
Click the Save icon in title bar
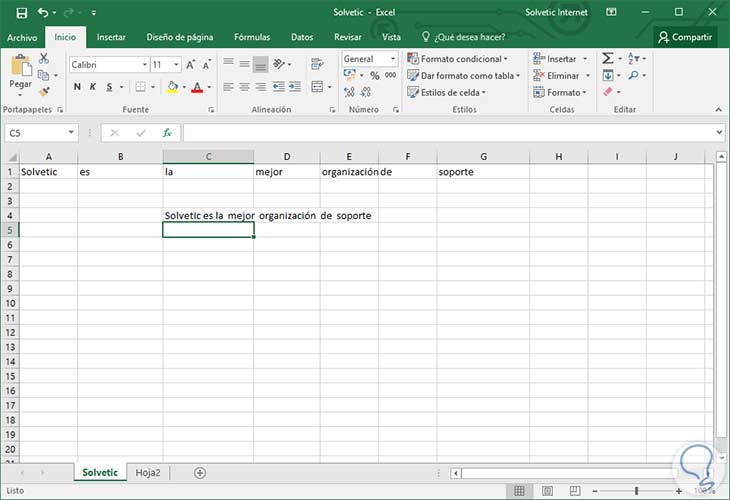pyautogui.click(x=21, y=13)
